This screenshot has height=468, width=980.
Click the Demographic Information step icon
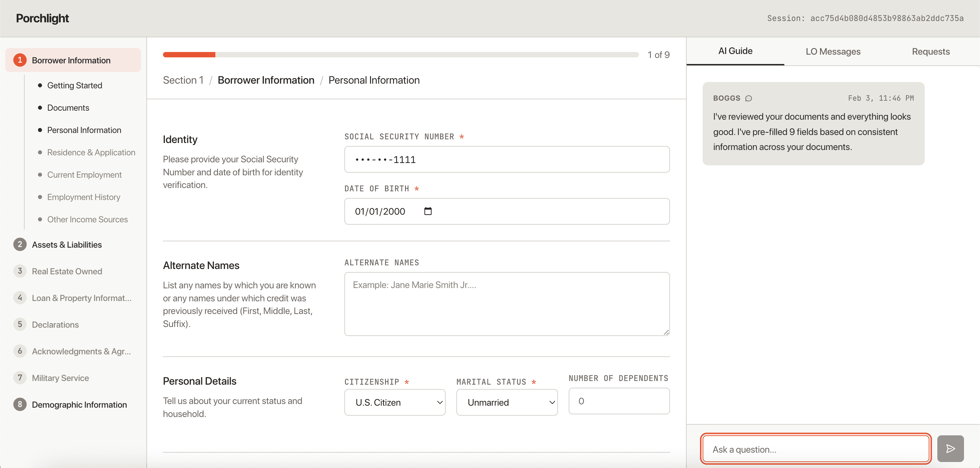click(x=19, y=404)
